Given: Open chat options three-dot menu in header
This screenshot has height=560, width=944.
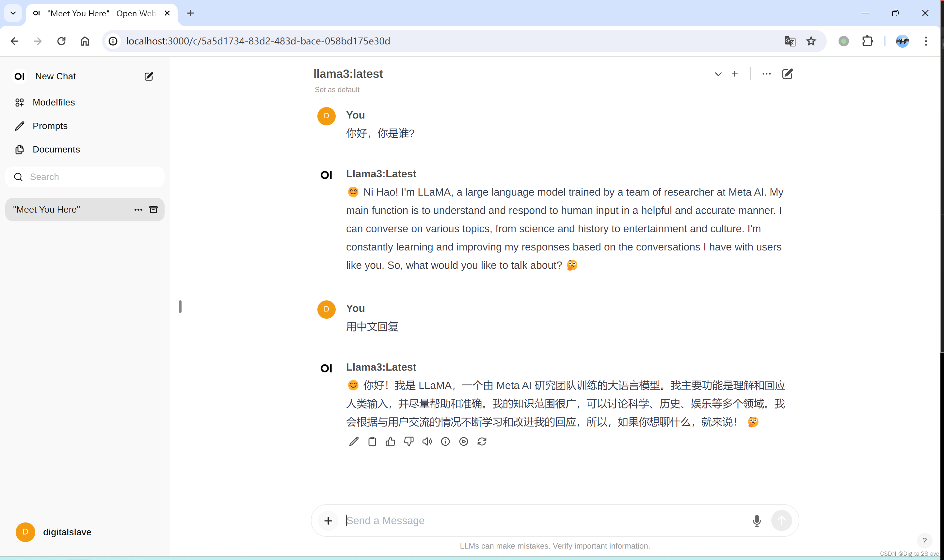Looking at the screenshot, I should pyautogui.click(x=766, y=74).
